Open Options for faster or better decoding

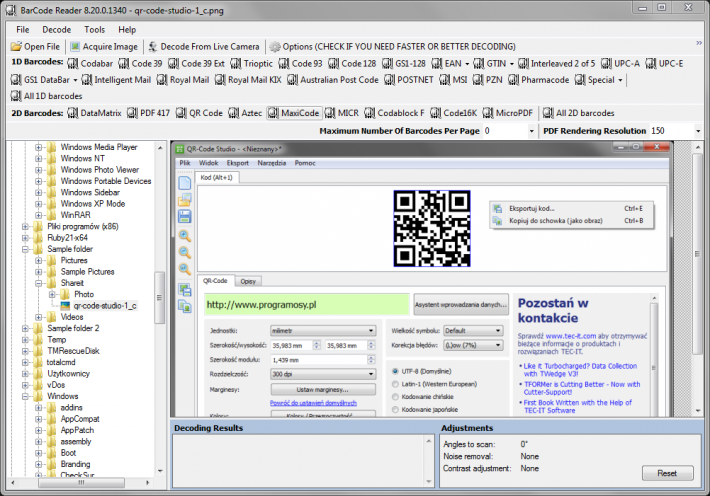(393, 47)
